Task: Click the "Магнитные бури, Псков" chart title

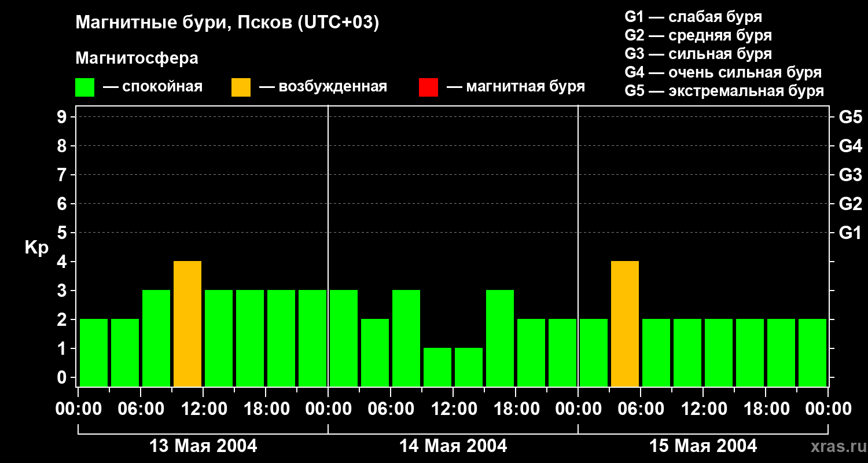Action: [x=227, y=23]
